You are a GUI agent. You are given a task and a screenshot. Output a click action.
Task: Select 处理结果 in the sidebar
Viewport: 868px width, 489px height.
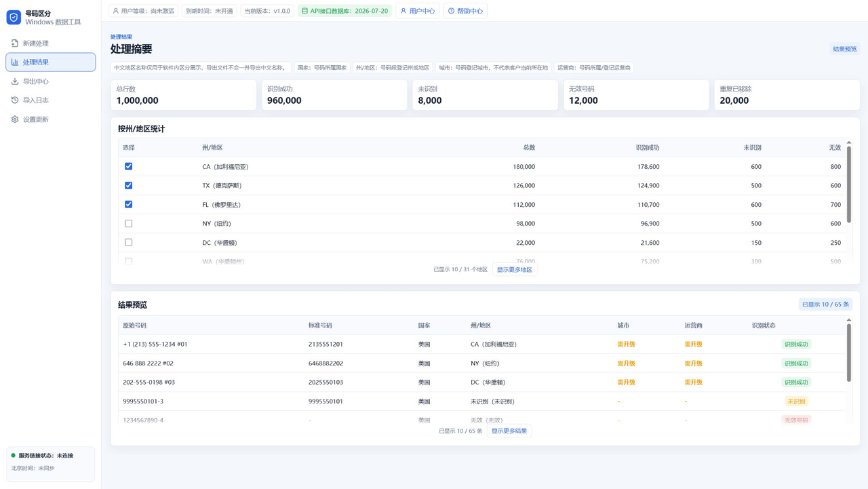51,62
